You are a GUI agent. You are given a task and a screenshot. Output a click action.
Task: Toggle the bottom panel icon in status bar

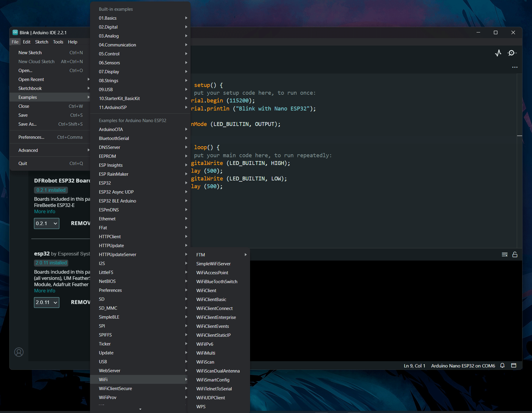(x=514, y=365)
